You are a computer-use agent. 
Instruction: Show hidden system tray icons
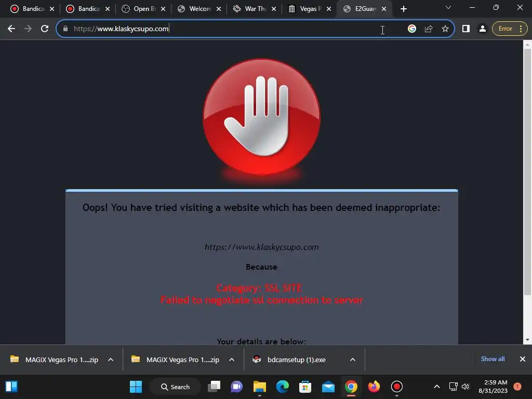pos(437,387)
